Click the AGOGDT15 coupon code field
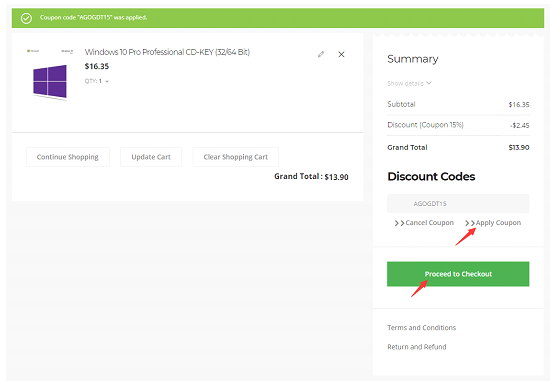The height and width of the screenshot is (391, 560). [458, 204]
